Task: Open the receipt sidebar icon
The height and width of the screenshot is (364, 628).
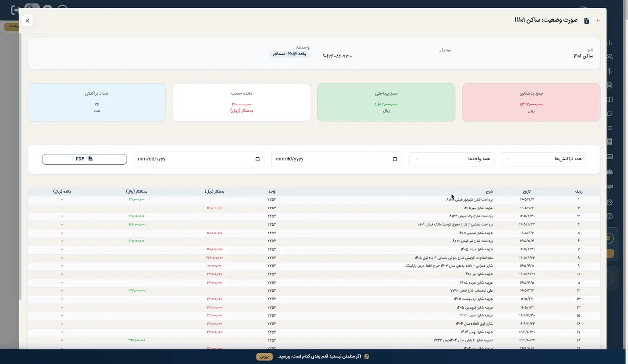Action: point(610,142)
